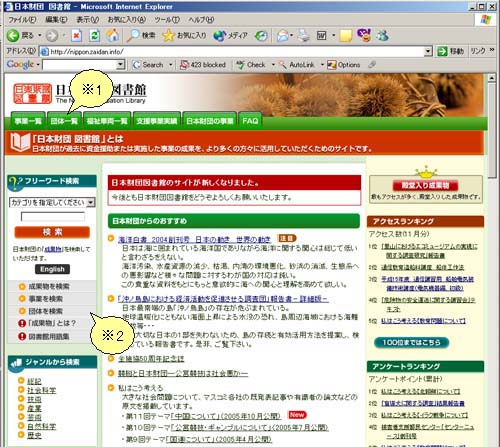Click the red Stop loading icon

click(76, 35)
